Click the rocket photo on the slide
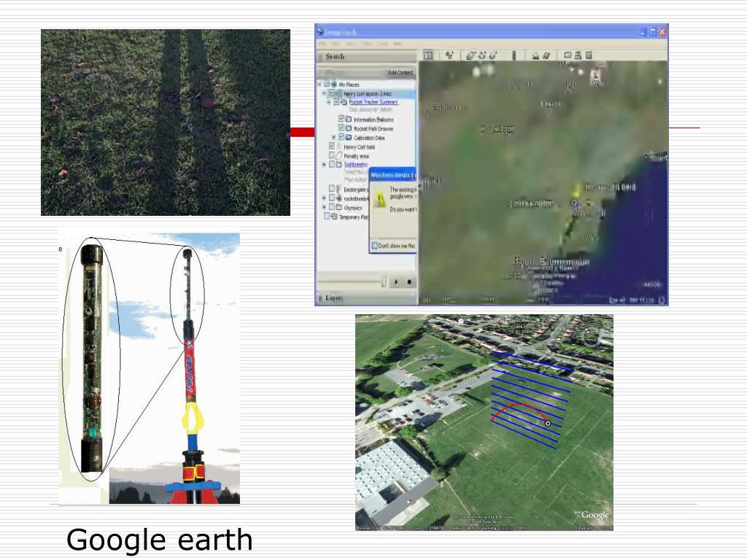The image size is (747, 560). pyautogui.click(x=150, y=367)
